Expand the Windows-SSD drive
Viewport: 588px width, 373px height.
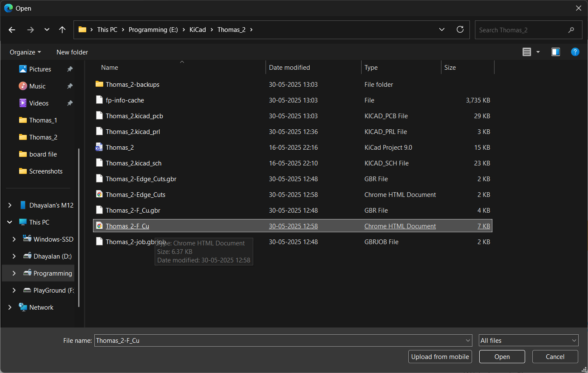[x=14, y=239]
